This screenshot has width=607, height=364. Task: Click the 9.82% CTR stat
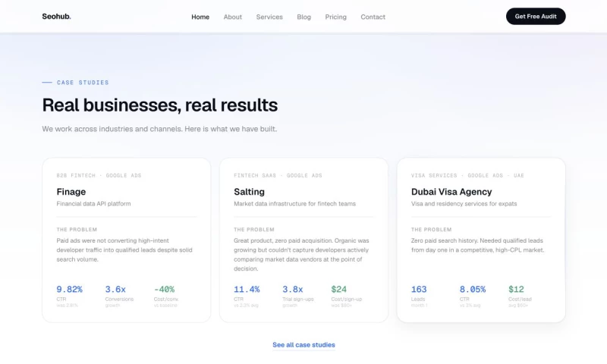pyautogui.click(x=69, y=290)
